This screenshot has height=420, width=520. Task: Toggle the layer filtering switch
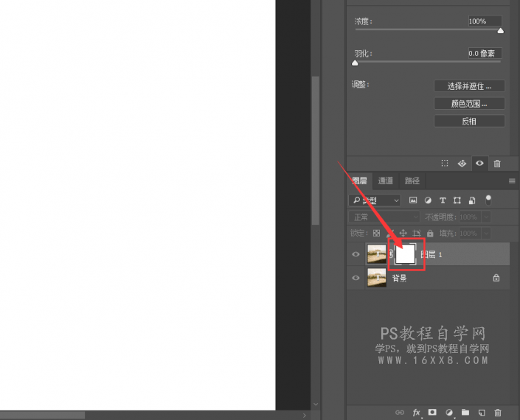pos(488,200)
